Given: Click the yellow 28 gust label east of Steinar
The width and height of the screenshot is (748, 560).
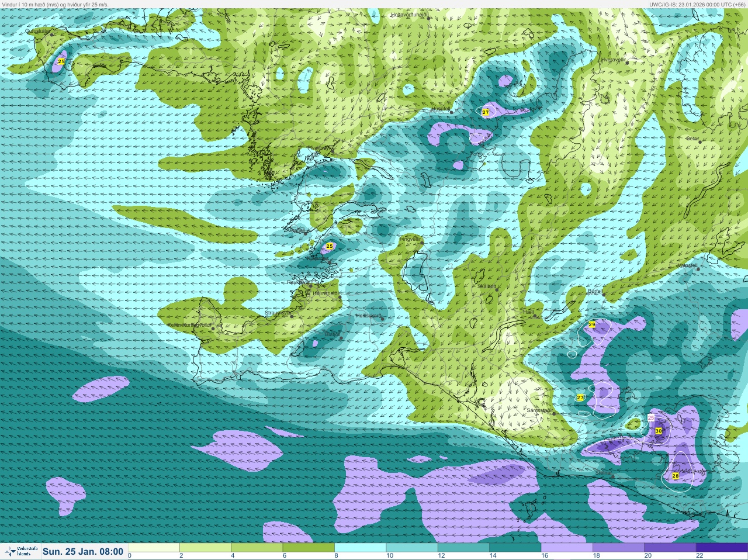Looking at the screenshot, I should tap(676, 476).
